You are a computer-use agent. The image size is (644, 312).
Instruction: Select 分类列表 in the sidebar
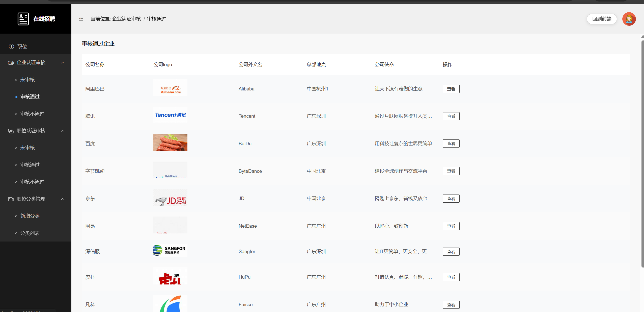(x=30, y=233)
